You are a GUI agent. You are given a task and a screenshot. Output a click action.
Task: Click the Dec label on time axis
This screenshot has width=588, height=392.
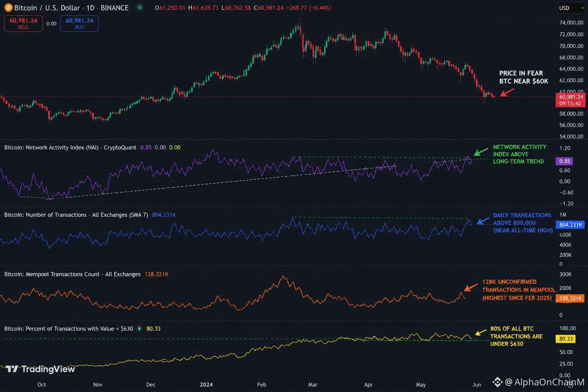pos(151,384)
